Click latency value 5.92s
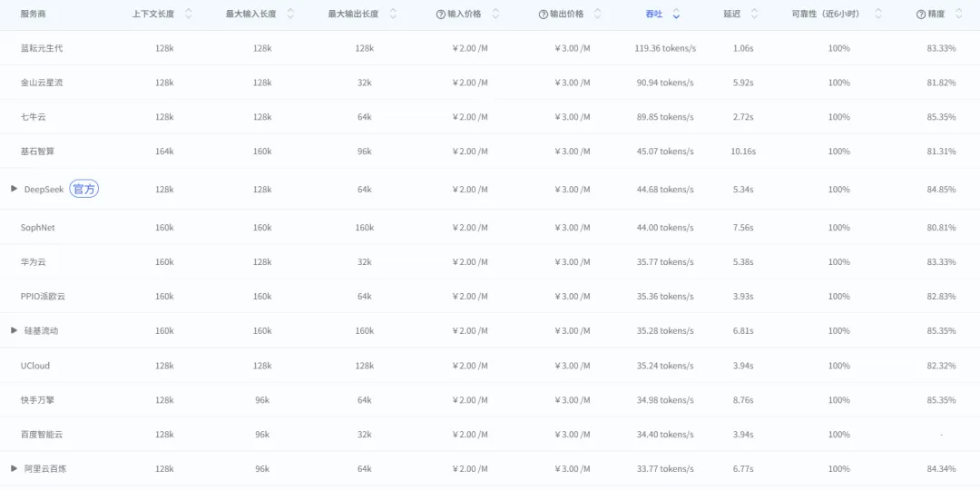980x490 pixels. (x=743, y=83)
